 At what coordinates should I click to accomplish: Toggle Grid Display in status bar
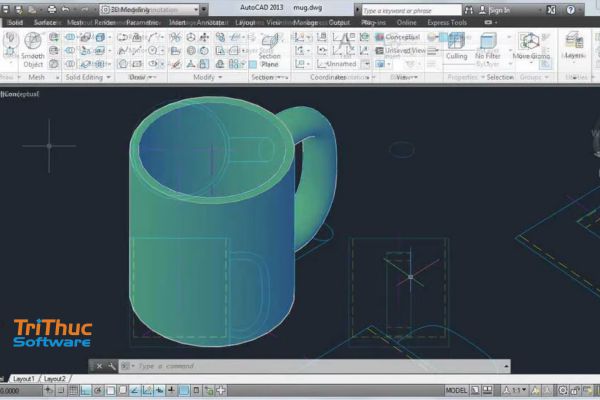click(73, 390)
